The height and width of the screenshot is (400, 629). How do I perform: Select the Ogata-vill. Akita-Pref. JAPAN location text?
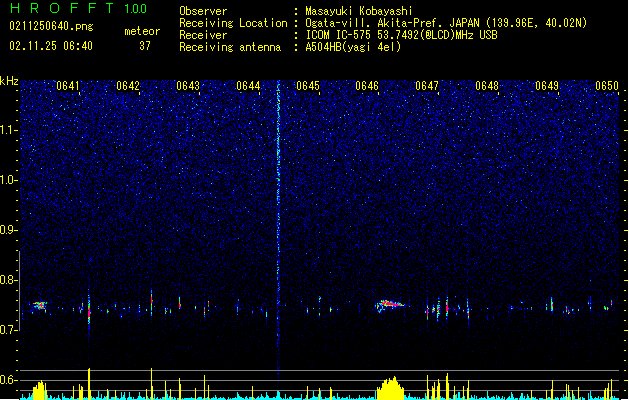tap(446, 23)
